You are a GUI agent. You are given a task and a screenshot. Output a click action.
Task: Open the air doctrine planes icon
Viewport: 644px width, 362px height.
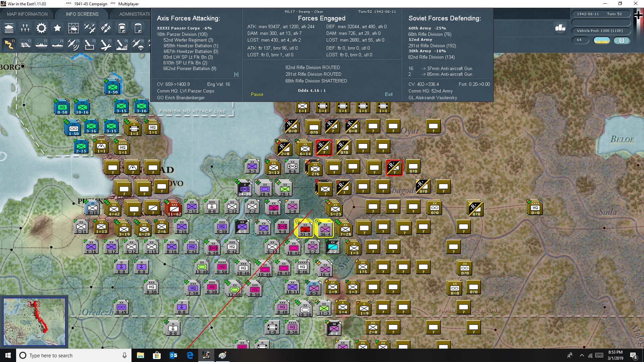90,28
